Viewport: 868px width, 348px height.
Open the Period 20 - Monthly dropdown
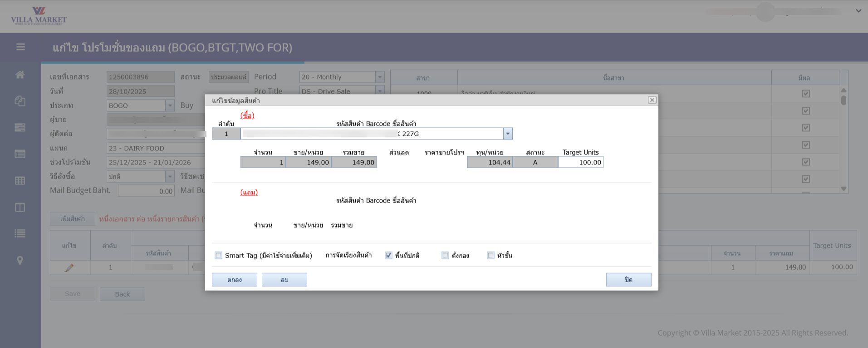point(380,77)
